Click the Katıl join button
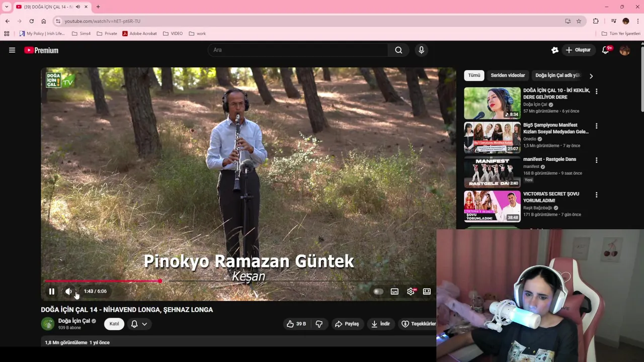The width and height of the screenshot is (644, 362). pos(114,324)
